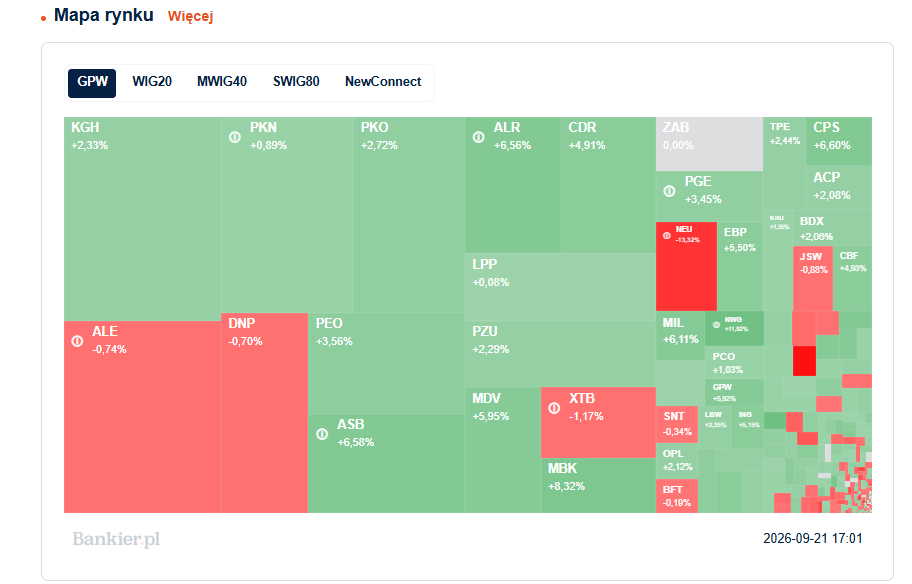Switch to the MWIG40 tab
Viewport: 912px width, 584px height.
tap(222, 81)
